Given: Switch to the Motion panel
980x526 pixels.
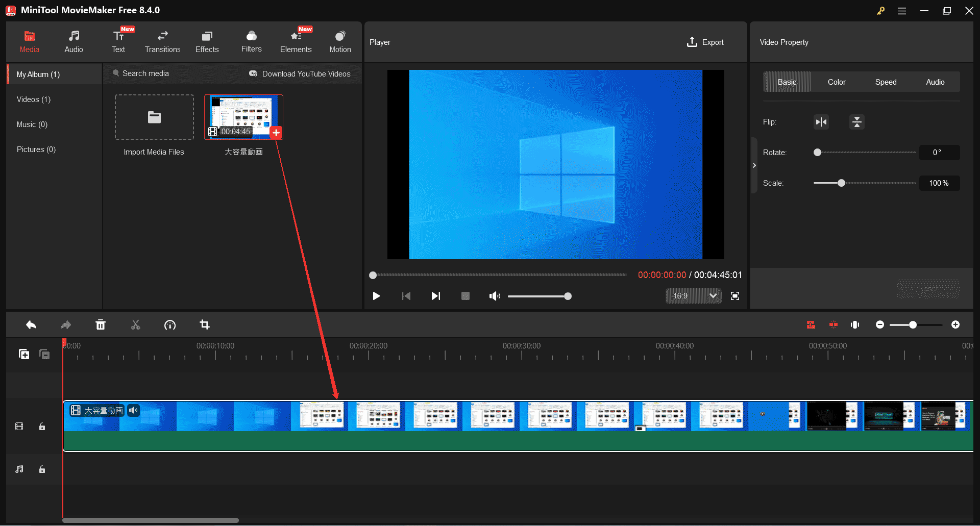Looking at the screenshot, I should pyautogui.click(x=340, y=41).
